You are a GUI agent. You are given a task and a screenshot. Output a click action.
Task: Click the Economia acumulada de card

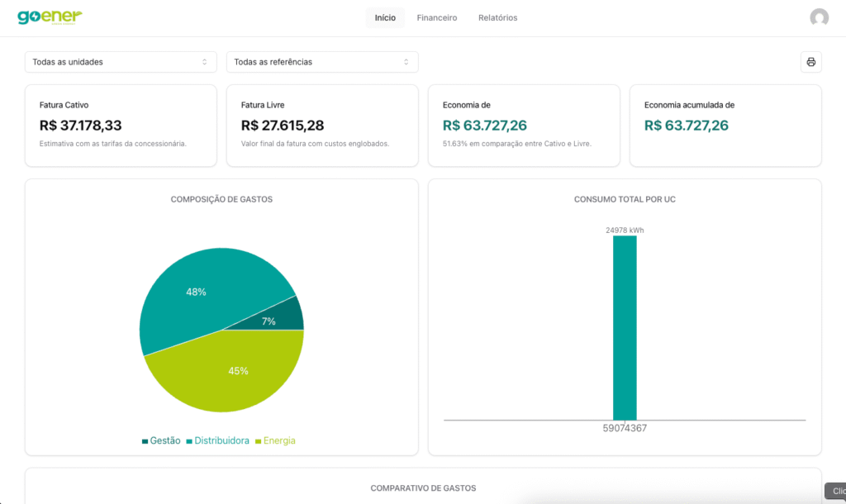pyautogui.click(x=725, y=126)
